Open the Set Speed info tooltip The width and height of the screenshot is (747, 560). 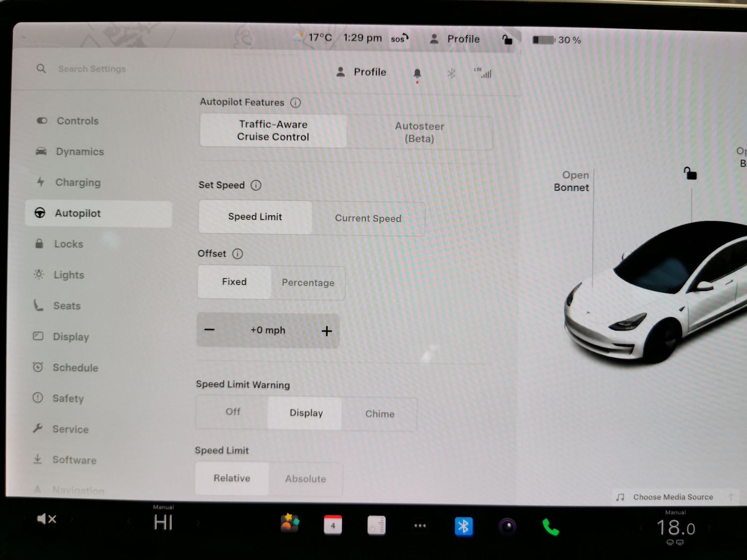pos(255,185)
